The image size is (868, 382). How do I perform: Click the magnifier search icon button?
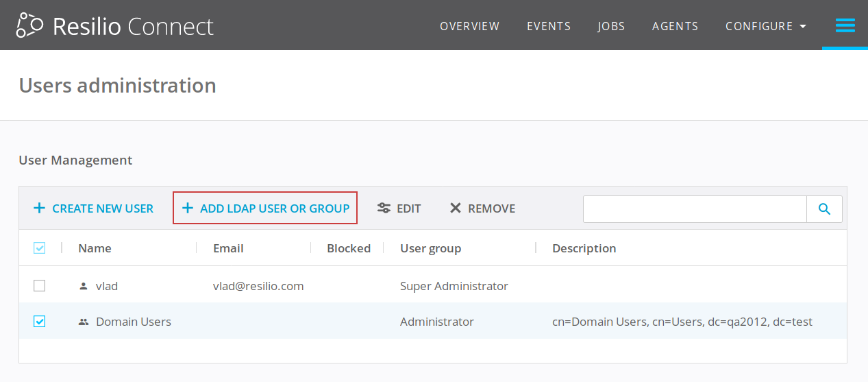click(824, 209)
